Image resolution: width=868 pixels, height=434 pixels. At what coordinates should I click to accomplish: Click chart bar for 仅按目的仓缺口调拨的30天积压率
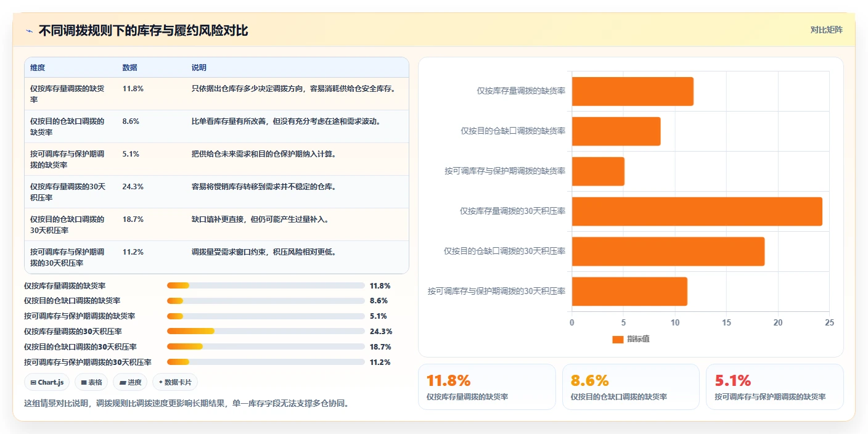(668, 252)
